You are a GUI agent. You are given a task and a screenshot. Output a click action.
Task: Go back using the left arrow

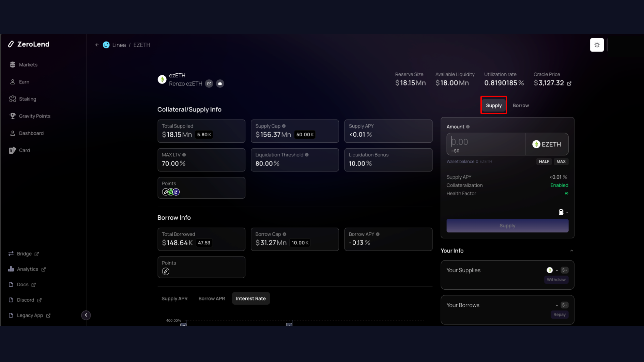tap(97, 45)
